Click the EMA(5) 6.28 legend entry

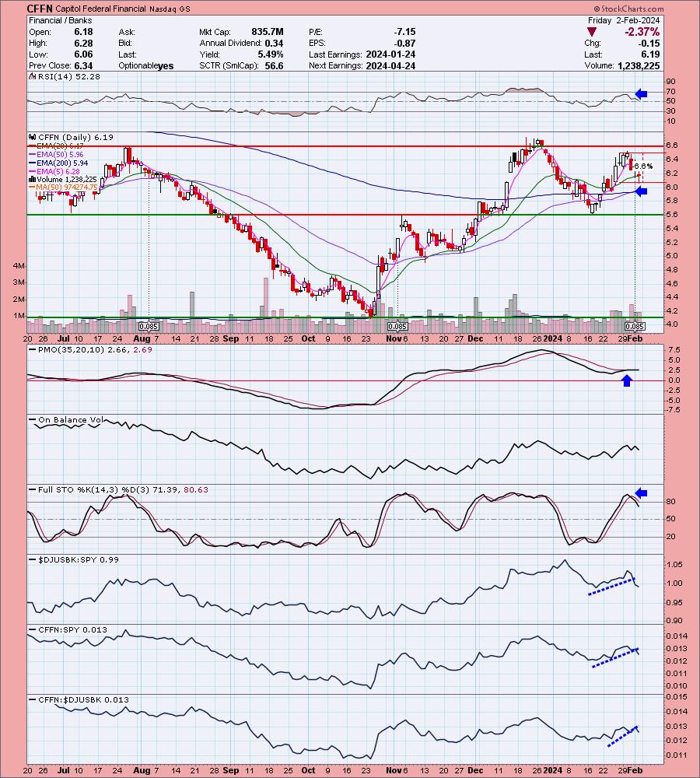[56, 171]
